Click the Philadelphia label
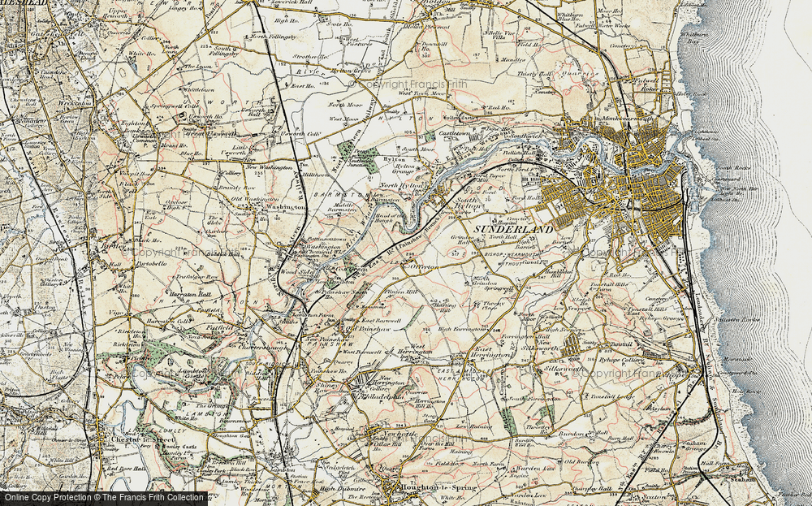Image resolution: width=812 pixels, height=506 pixels. click(x=381, y=396)
